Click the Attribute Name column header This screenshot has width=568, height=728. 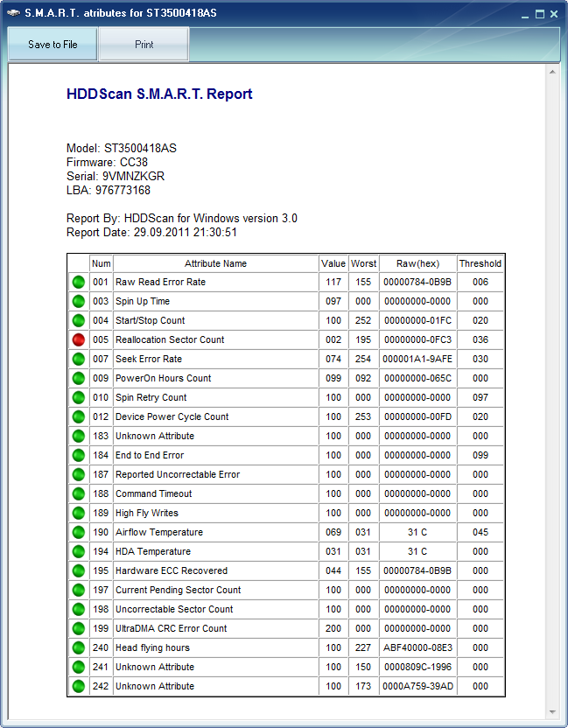215,263
